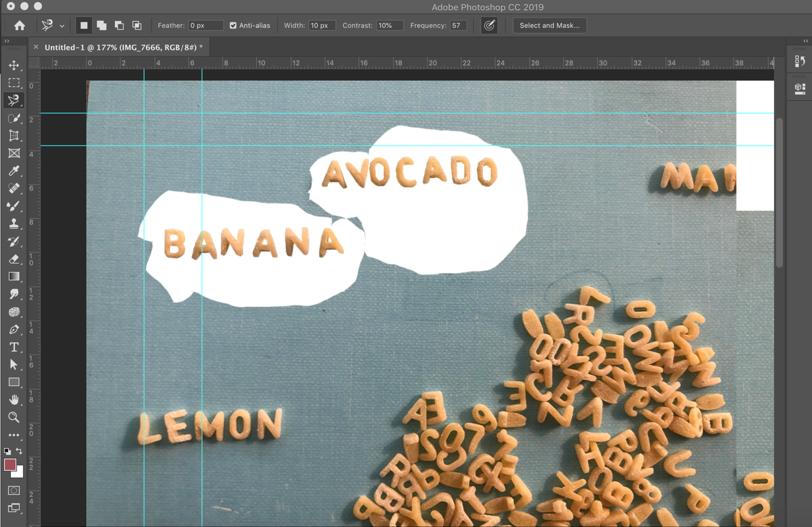Viewport: 812px width, 527px height.
Task: Select the Hand tool
Action: (x=14, y=400)
